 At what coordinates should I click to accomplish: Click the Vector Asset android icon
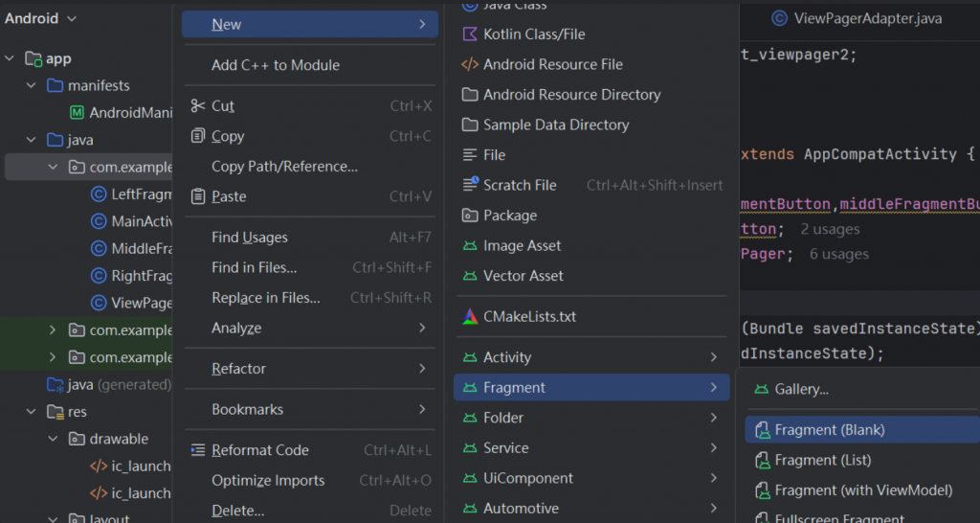tap(469, 276)
